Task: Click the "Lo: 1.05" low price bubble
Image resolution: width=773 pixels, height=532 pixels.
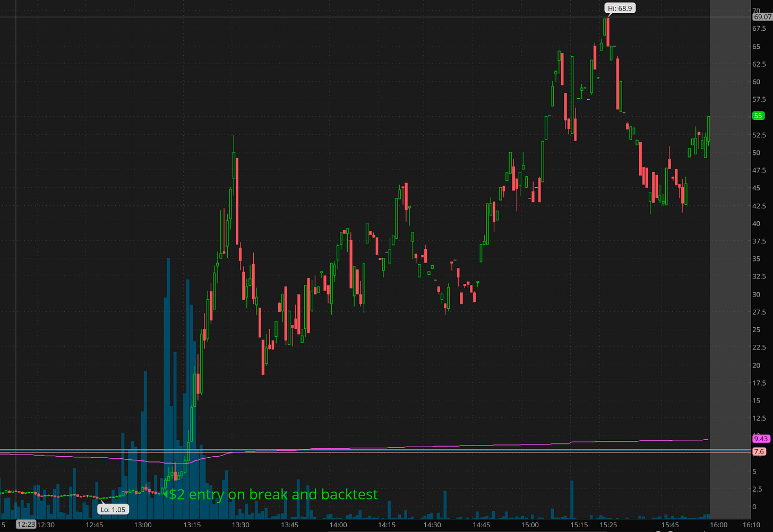Action: (x=112, y=510)
